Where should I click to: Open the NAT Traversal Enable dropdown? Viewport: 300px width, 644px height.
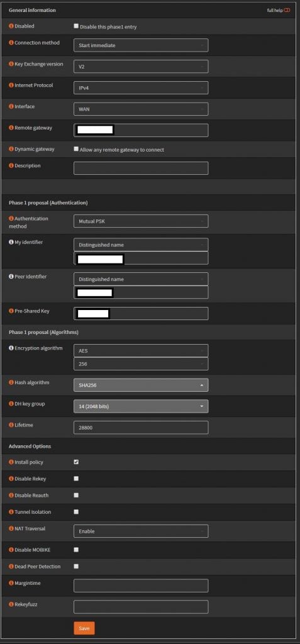(141, 531)
